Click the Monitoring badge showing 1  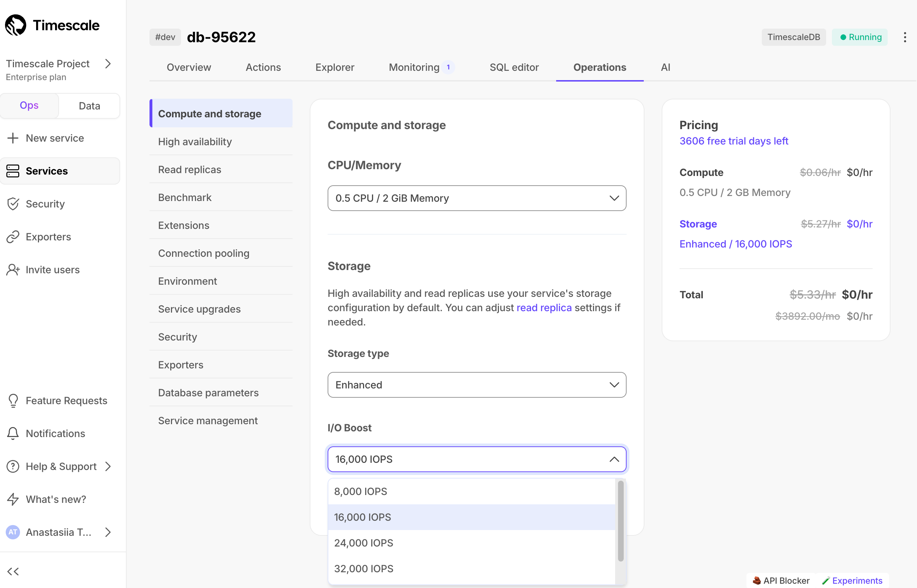coord(448,67)
